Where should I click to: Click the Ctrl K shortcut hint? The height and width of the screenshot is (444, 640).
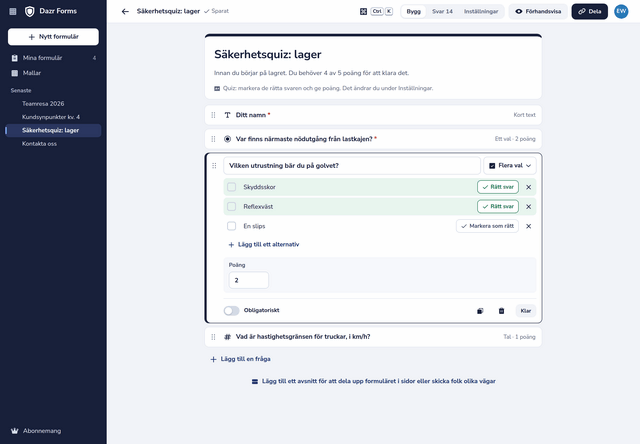382,11
